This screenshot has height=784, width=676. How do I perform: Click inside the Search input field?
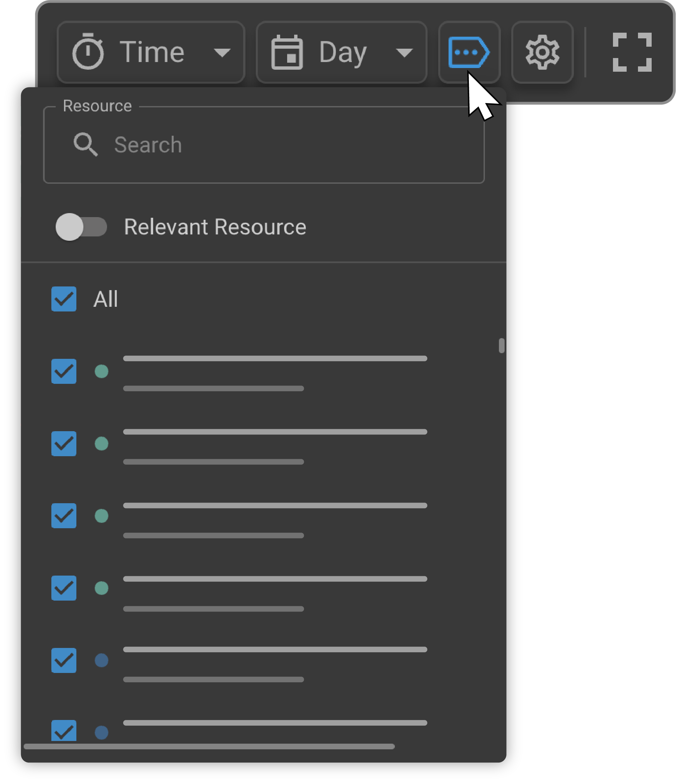click(227, 145)
